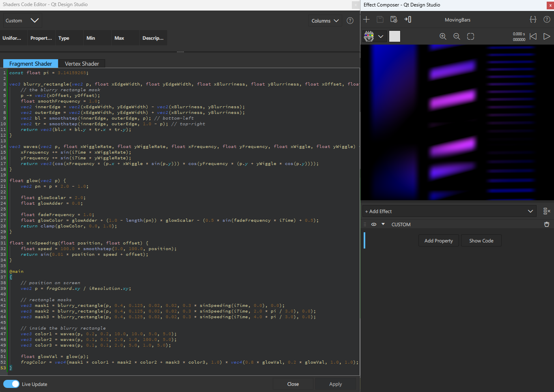Switch to the Vertex Shader tab
Viewport: 554px width, 392px height.
pyautogui.click(x=82, y=64)
